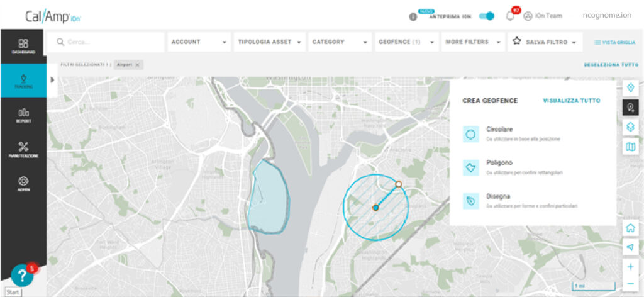Open the Salva Filtro dropdown arrow
Image resolution: width=644 pixels, height=297 pixels.
point(574,42)
